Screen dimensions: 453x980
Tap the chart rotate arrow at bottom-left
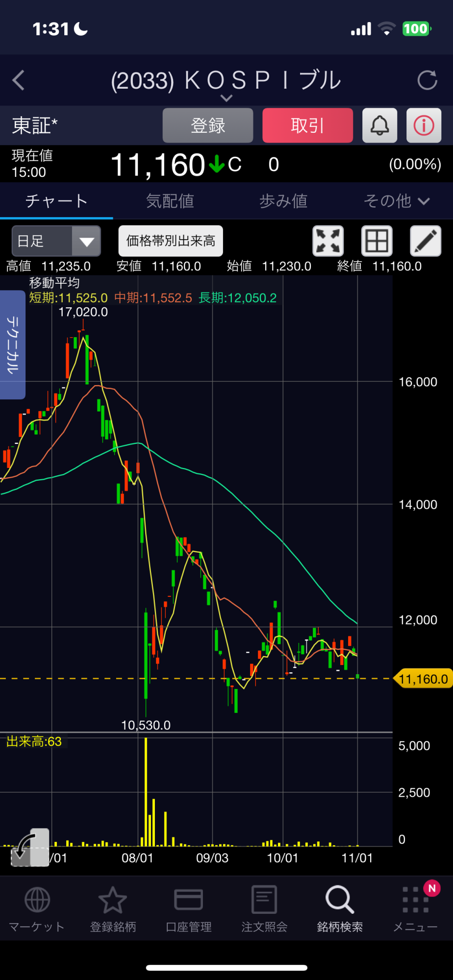tap(29, 848)
